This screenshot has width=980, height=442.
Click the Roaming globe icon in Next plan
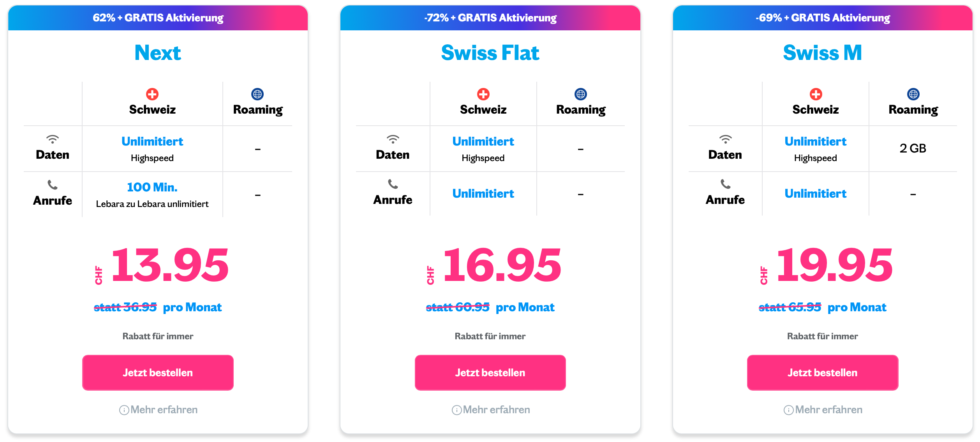pos(257,94)
